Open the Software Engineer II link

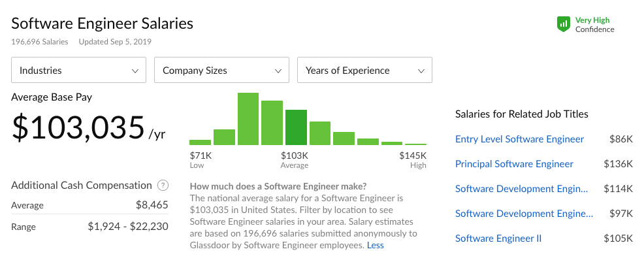498,238
